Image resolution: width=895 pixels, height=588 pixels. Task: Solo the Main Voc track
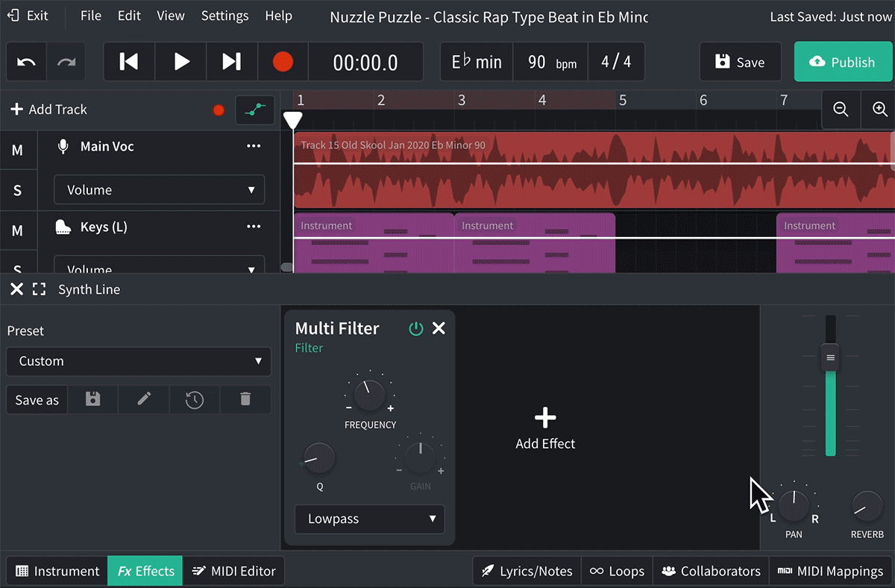18,190
